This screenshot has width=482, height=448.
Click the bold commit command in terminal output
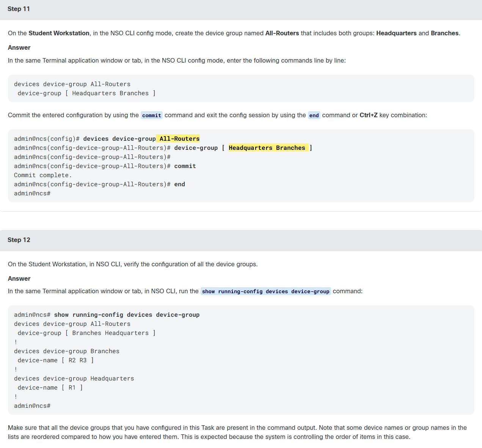185,166
